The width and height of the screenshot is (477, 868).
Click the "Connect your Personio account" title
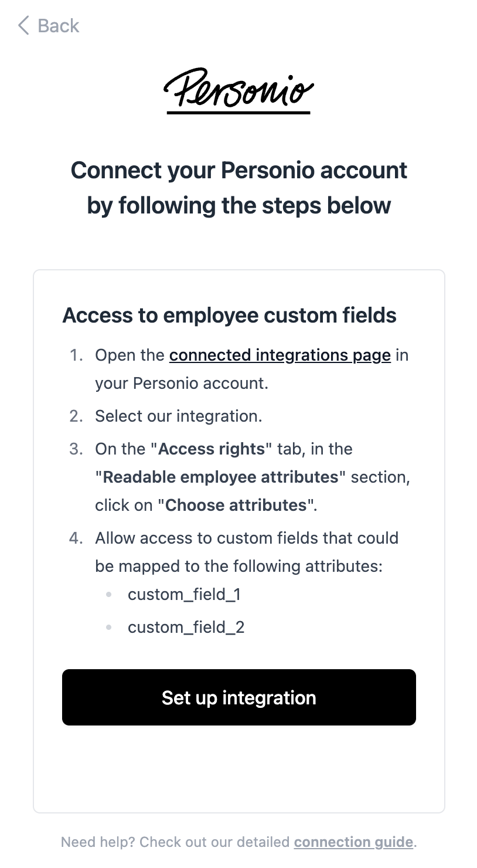238,171
